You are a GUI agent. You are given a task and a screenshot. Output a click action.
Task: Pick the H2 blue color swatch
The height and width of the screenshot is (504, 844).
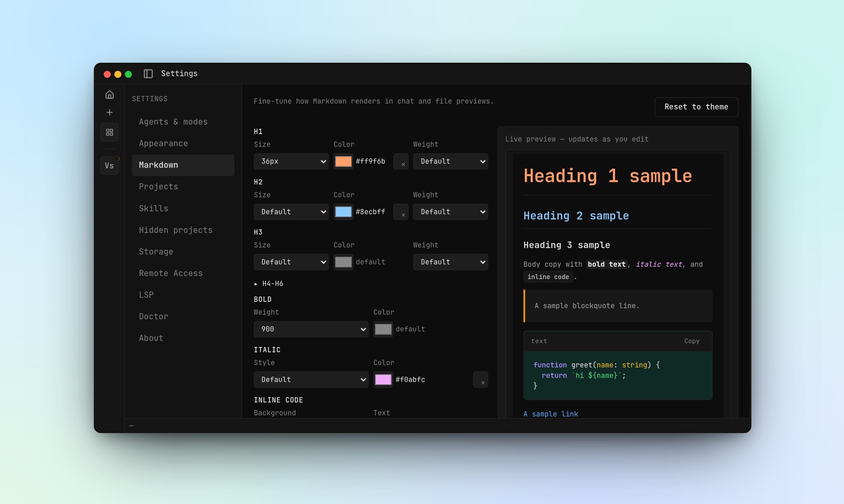[x=343, y=212]
